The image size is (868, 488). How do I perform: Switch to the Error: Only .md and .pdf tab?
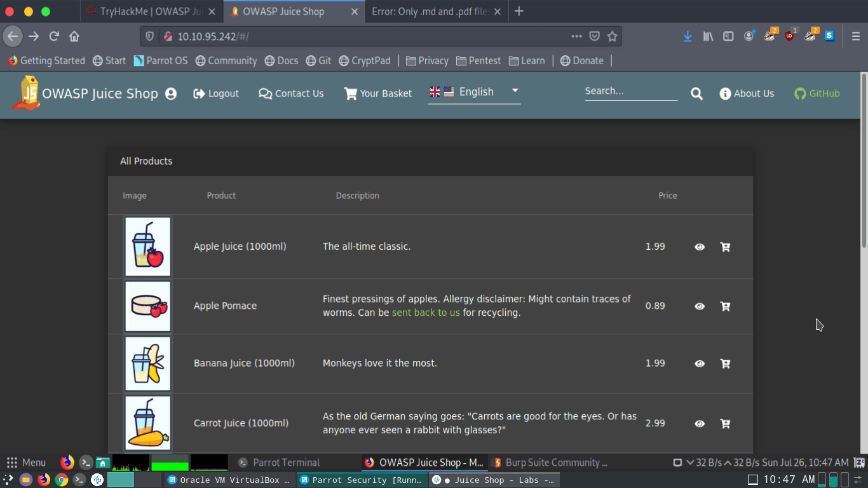437,11
